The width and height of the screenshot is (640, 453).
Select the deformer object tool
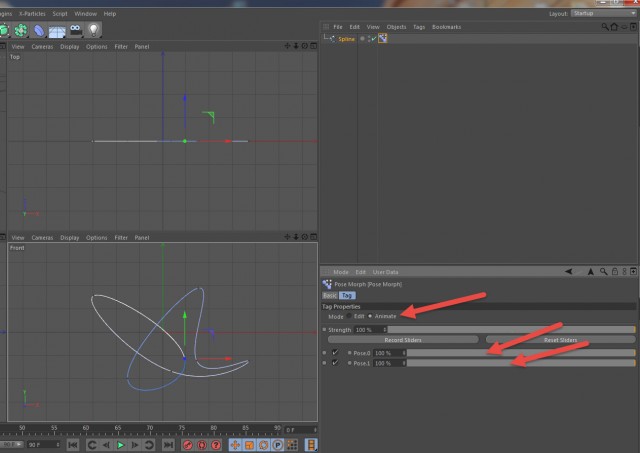coord(39,30)
